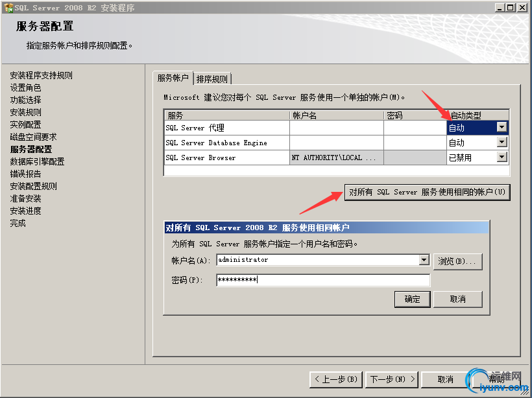
Task: Select the SQL Server Database Engine row
Action: (226, 143)
